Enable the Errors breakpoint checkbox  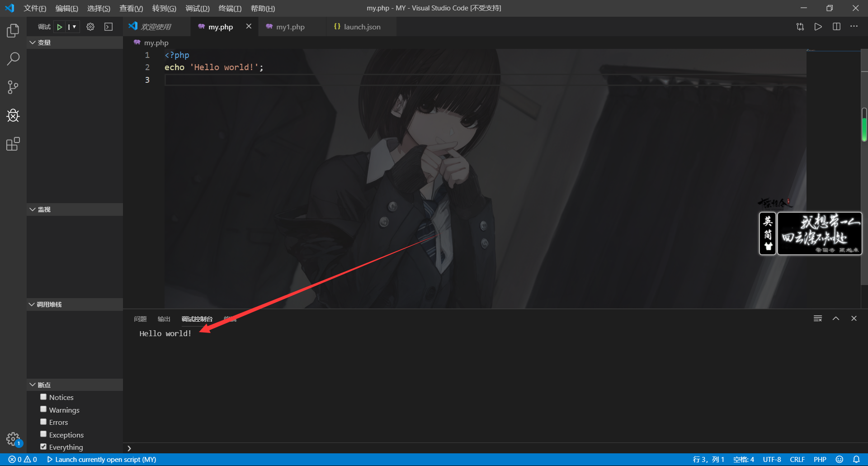pyautogui.click(x=43, y=422)
